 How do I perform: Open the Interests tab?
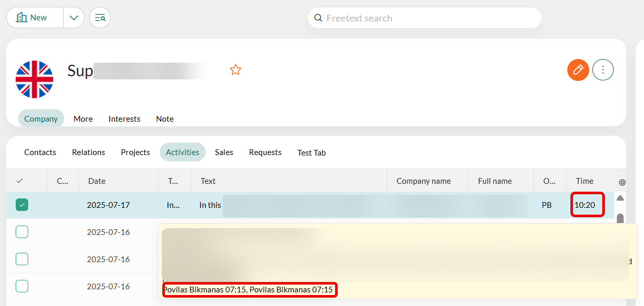(x=124, y=119)
